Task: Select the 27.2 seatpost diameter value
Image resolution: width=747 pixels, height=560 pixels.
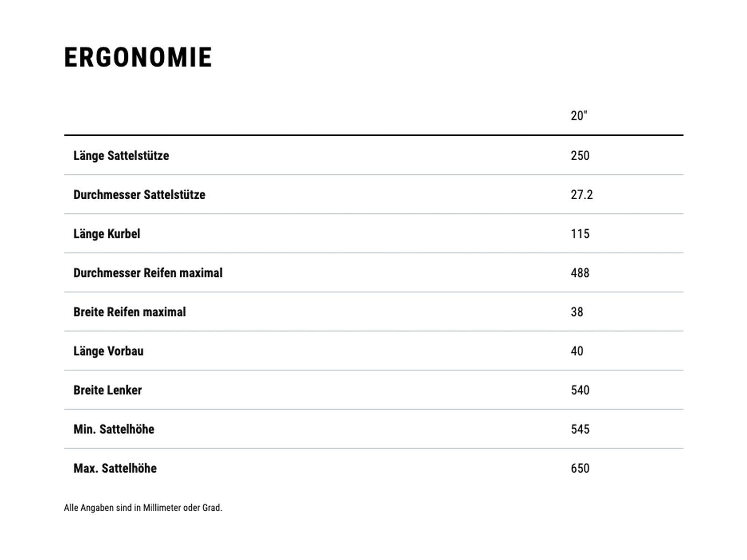Action: point(582,195)
